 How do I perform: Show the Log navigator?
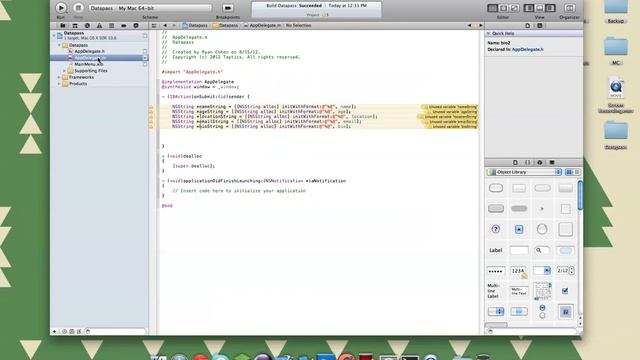coord(136,26)
